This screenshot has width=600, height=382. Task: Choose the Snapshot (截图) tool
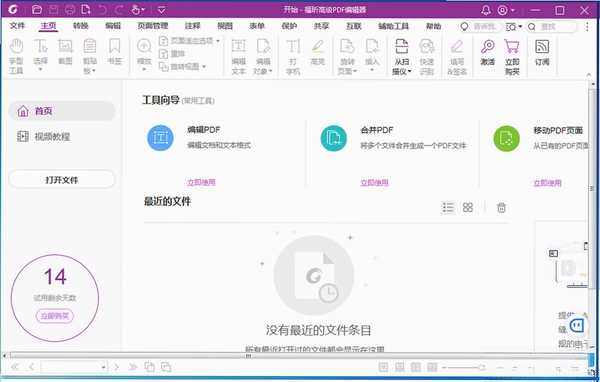(65, 51)
